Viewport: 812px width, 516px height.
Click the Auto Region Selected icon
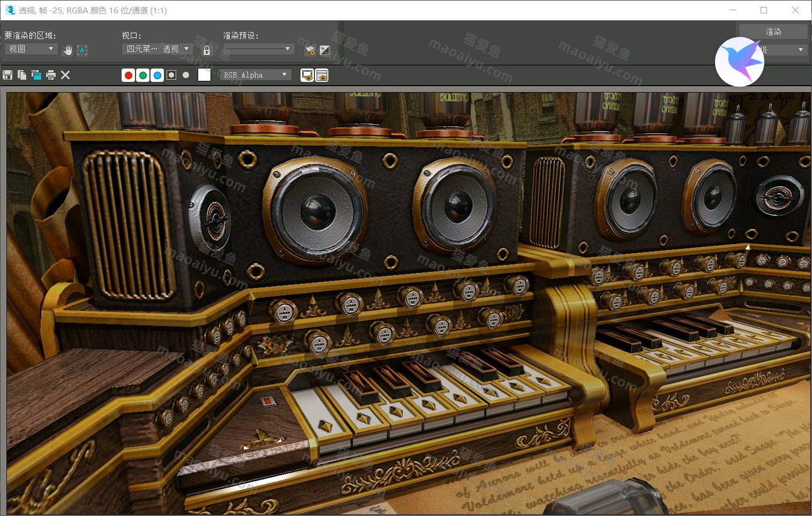tap(82, 50)
